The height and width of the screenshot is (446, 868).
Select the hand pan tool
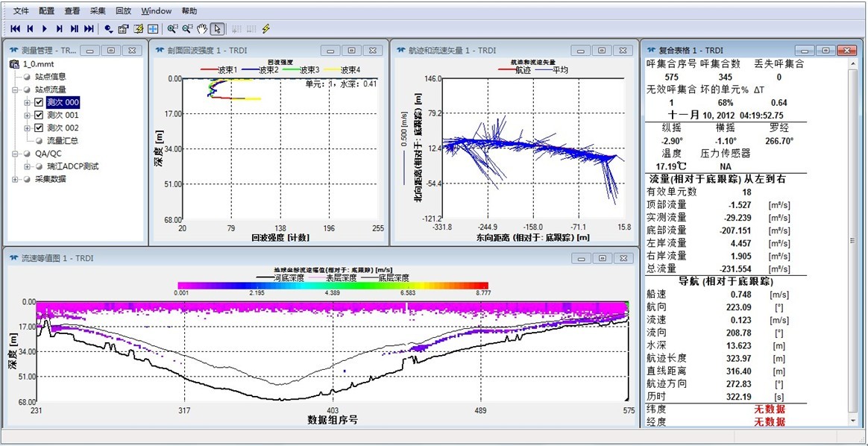pyautogui.click(x=201, y=29)
